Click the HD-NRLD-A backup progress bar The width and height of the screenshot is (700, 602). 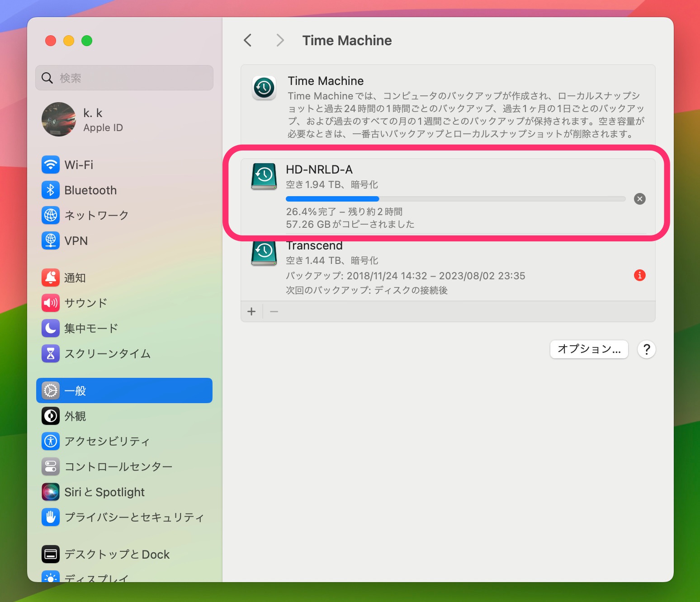456,199
